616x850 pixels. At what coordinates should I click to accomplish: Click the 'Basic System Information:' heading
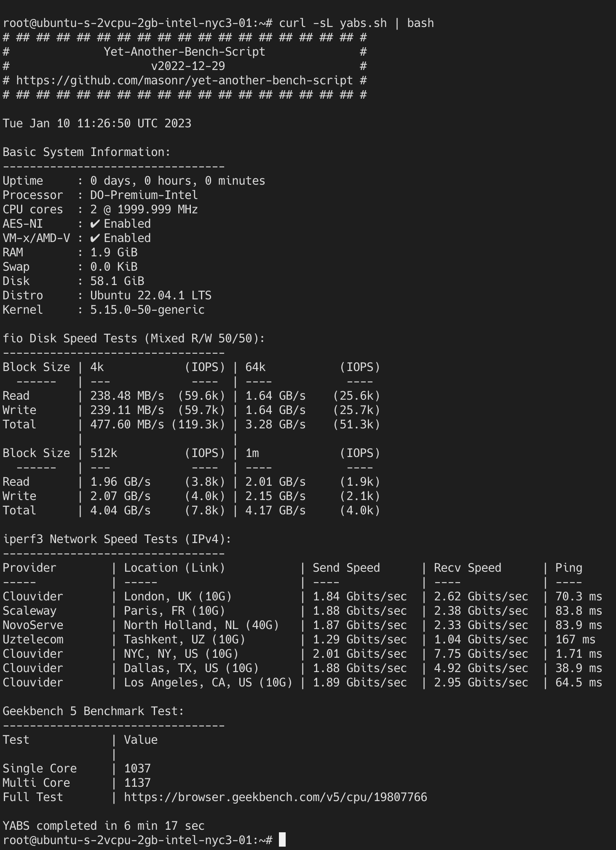(86, 152)
